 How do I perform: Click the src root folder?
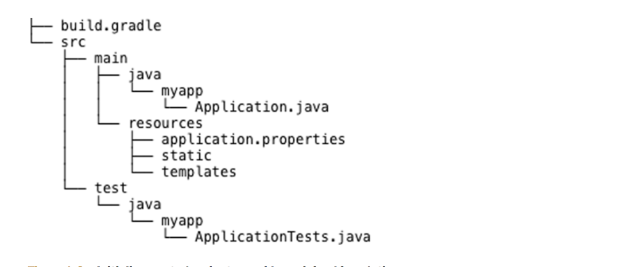pos(70,41)
